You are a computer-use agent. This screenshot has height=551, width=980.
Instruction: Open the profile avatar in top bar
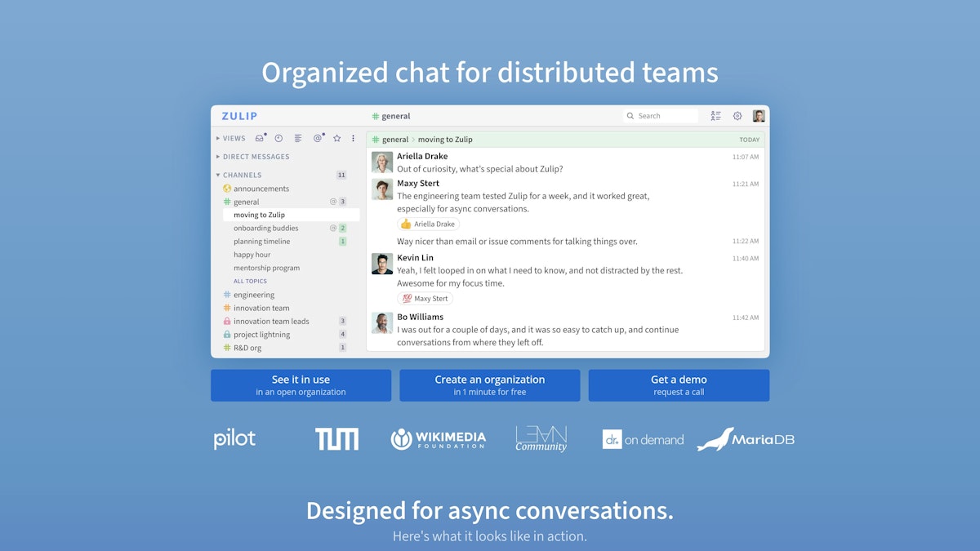coord(759,116)
